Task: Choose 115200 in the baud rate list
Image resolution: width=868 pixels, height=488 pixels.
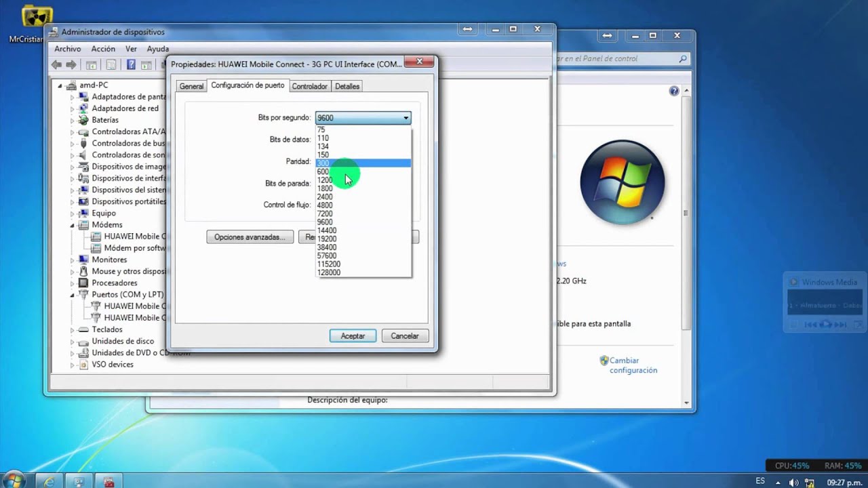Action: 363,264
